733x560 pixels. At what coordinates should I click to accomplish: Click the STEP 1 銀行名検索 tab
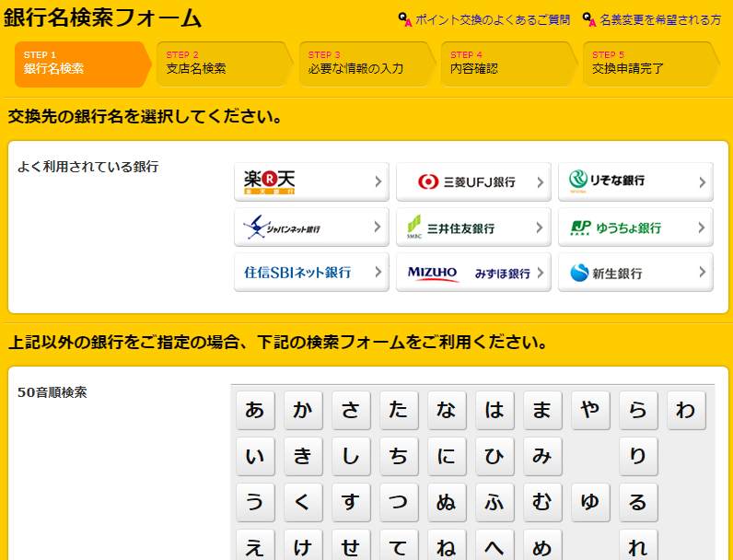[83, 64]
